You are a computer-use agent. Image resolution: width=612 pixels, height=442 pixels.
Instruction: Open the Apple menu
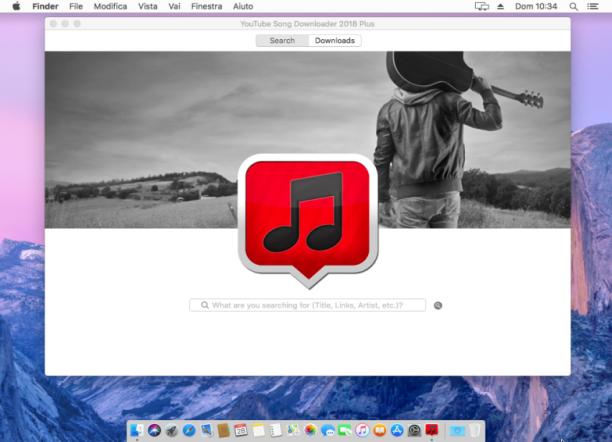16,6
